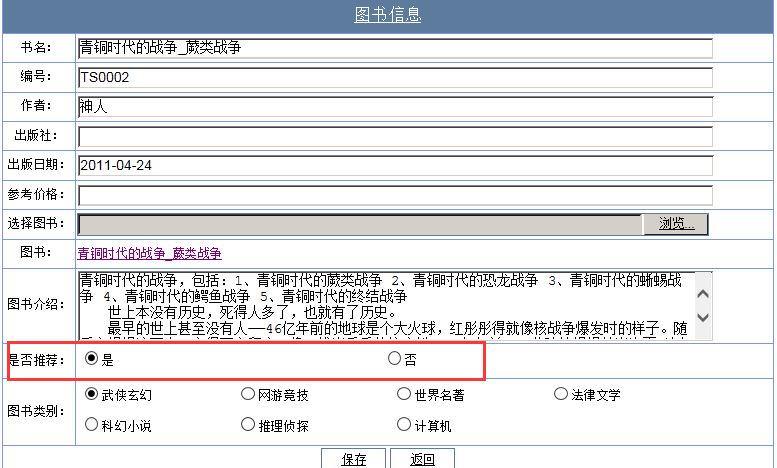The image size is (777, 468).
Task: Choose the 世界名著 category
Action: [404, 394]
